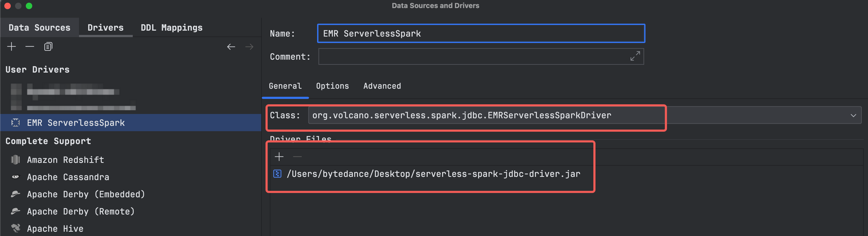Image resolution: width=868 pixels, height=236 pixels.
Task: Click the Apache Cassandra eye icon
Action: 16,177
